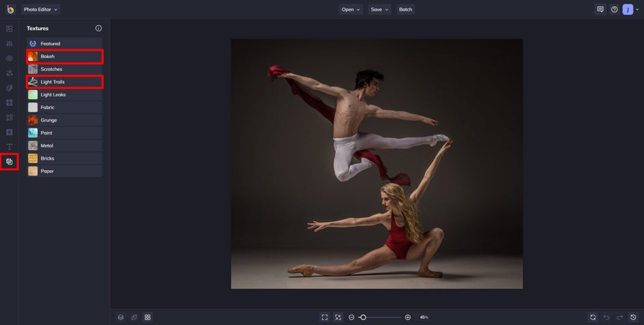Open the Overlays sidebar icon
The width and height of the screenshot is (644, 325).
10,132
